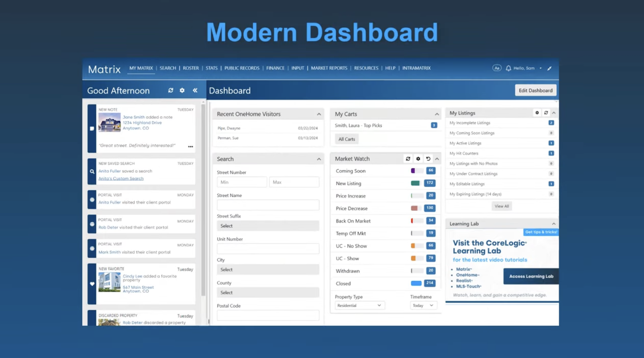Refresh the Good Afternoon activity feed
This screenshot has height=358, width=644.
click(x=170, y=90)
